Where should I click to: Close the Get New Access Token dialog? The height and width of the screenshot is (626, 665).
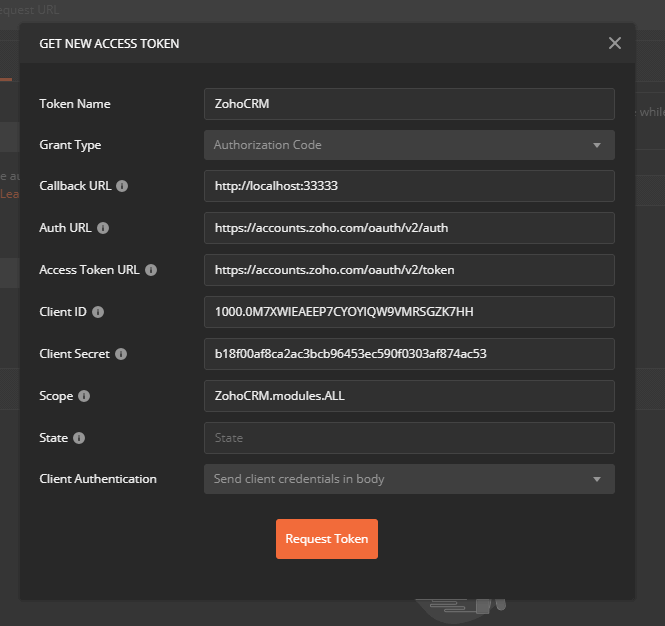pyautogui.click(x=615, y=43)
